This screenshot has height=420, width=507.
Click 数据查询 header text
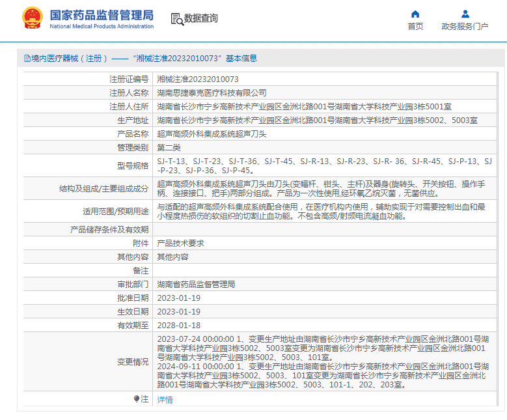[201, 18]
